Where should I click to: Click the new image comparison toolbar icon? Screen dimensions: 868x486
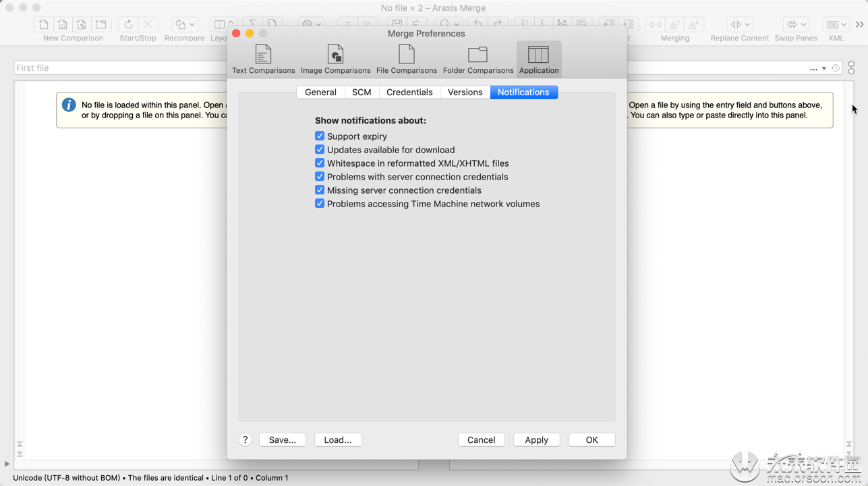coord(82,24)
